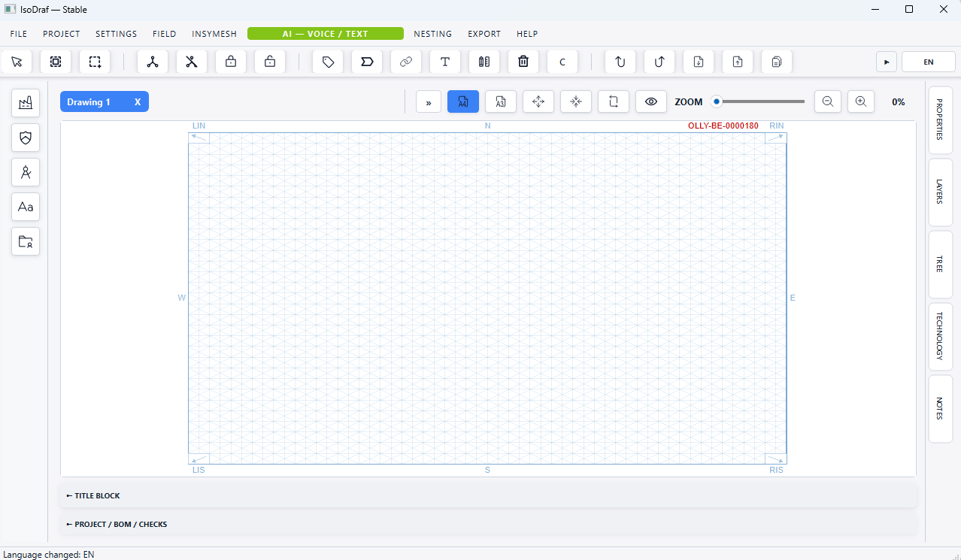Expand the TITLE BLOCK panel
The image size is (961, 560).
(488, 495)
